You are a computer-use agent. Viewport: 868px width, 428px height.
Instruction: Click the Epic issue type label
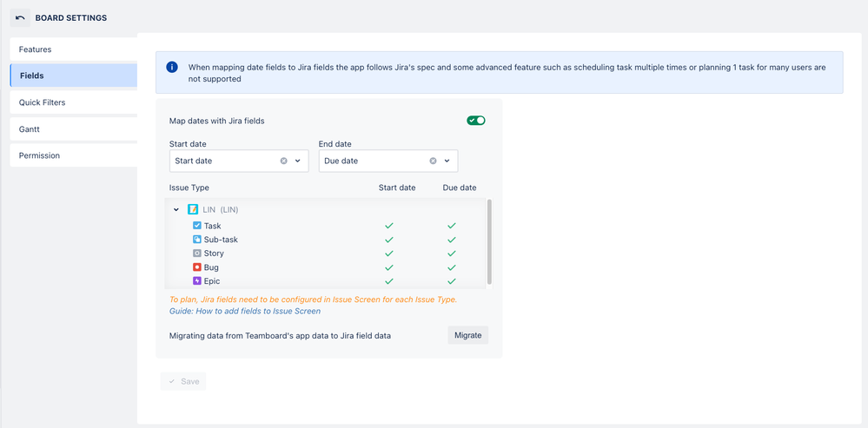tap(212, 281)
